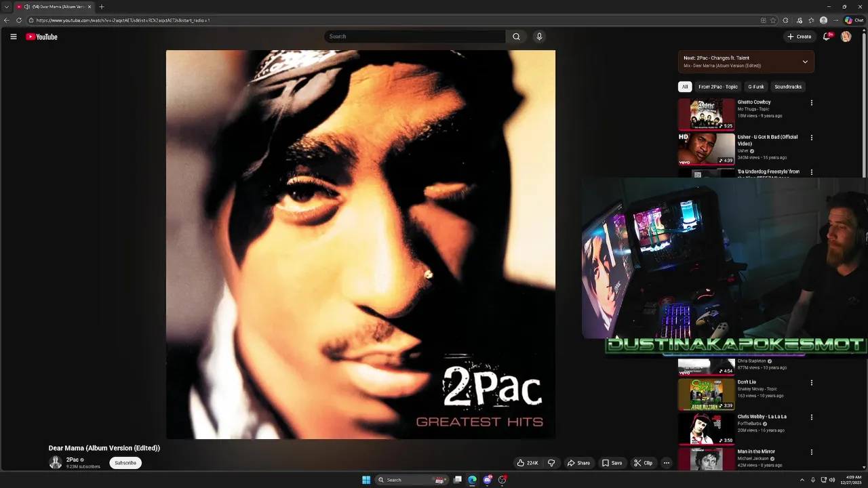Open the YouTube guide hamburger menu
The height and width of the screenshot is (488, 868).
(x=13, y=37)
